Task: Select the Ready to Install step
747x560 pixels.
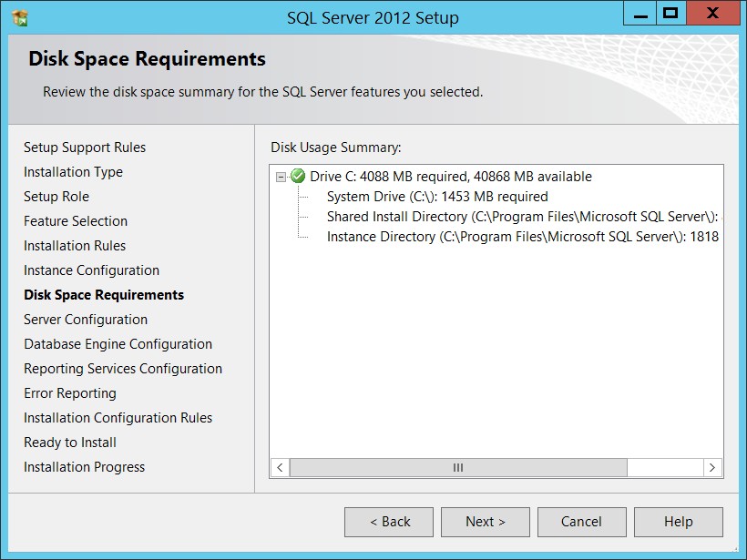Action: pos(70,443)
